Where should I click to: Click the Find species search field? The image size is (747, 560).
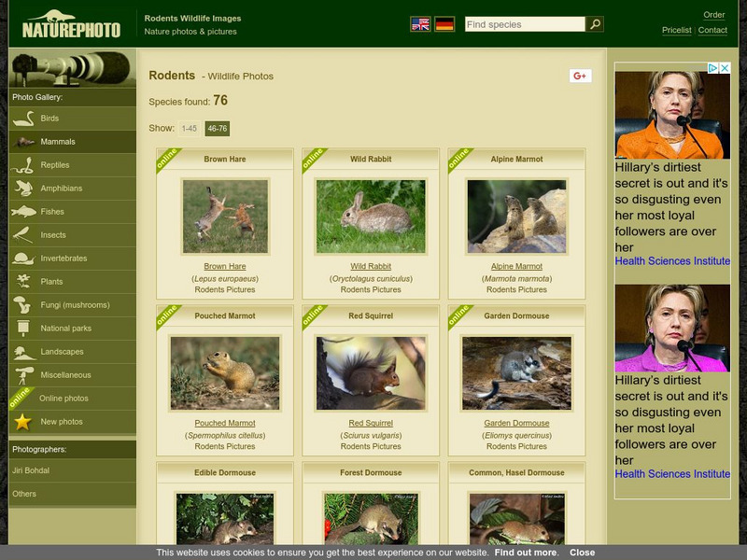524,24
